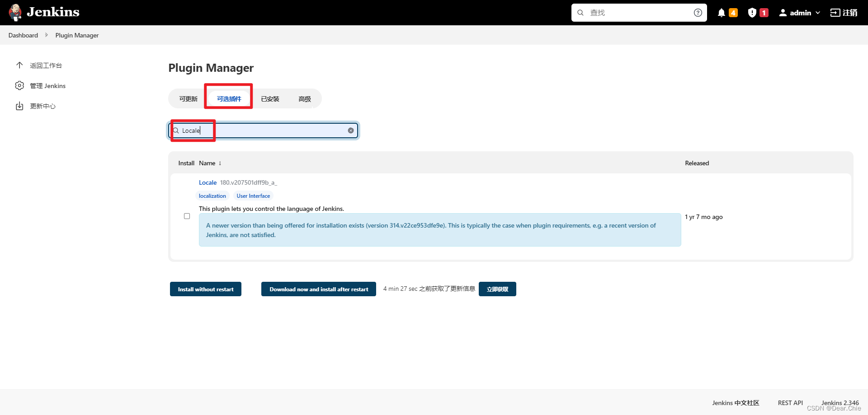Click the plugin filter search field
The image size is (868, 415).
pyautogui.click(x=264, y=131)
